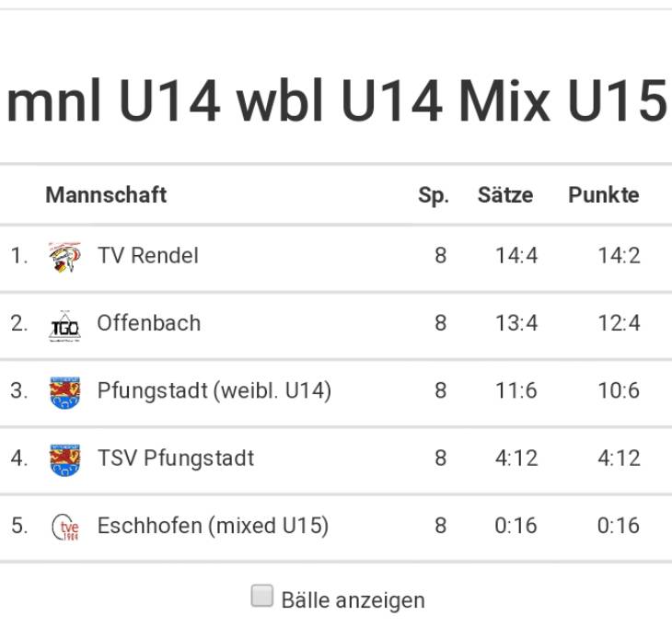Click Offenbach's 13:4 sets value
The height and width of the screenshot is (639, 672).
click(x=516, y=323)
